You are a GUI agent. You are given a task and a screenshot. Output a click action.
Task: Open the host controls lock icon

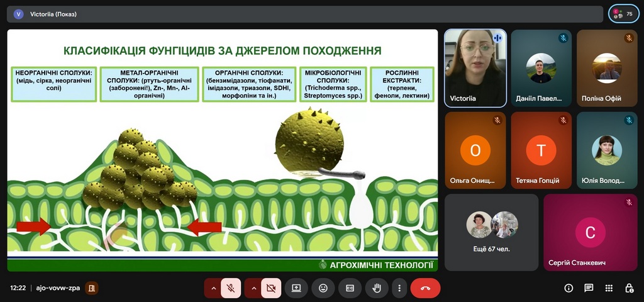coord(629,288)
